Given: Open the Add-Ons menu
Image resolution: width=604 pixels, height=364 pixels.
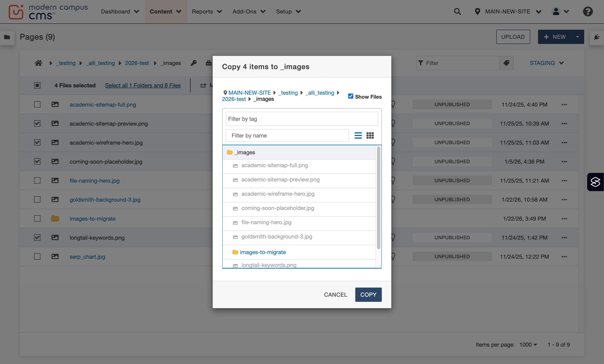Looking at the screenshot, I should pos(249,11).
